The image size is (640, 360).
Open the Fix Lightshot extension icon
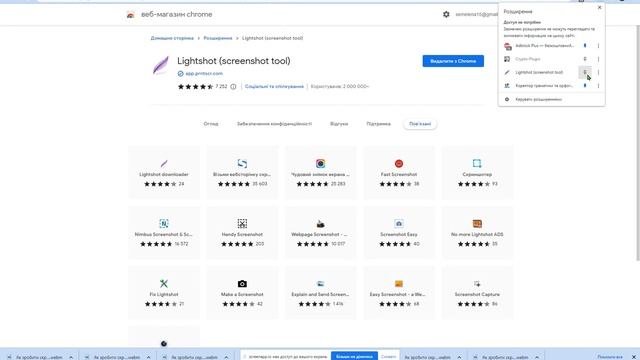tap(164, 283)
